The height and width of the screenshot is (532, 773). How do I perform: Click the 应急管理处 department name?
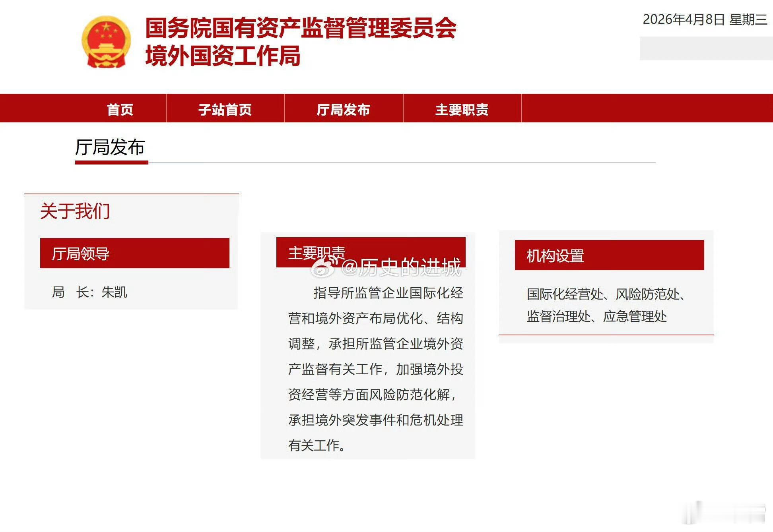(x=635, y=317)
